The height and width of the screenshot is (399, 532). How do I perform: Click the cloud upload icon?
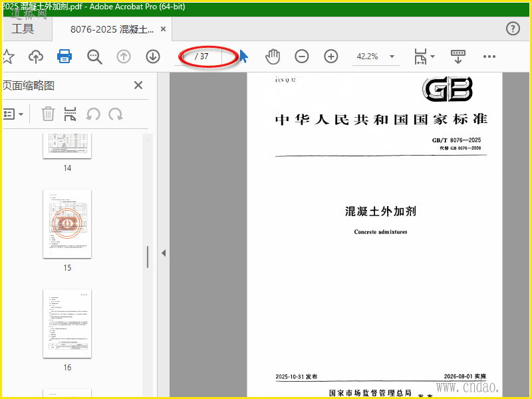tap(36, 57)
